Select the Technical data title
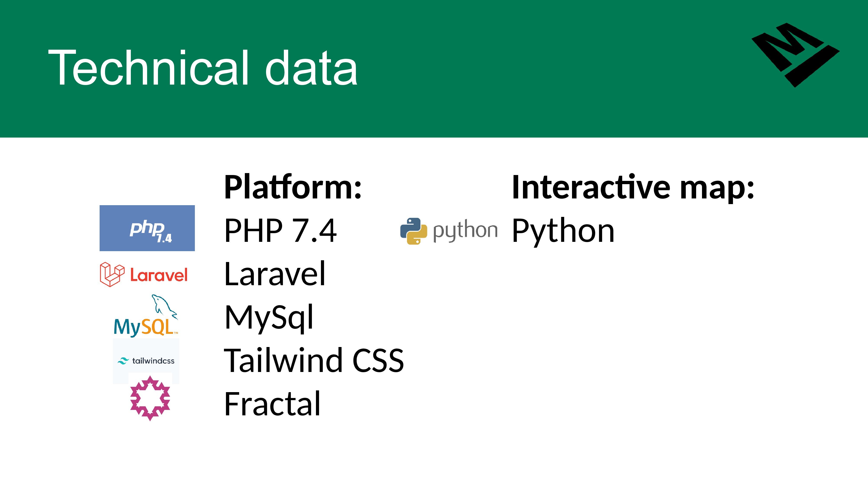The image size is (868, 488). pyautogui.click(x=203, y=67)
